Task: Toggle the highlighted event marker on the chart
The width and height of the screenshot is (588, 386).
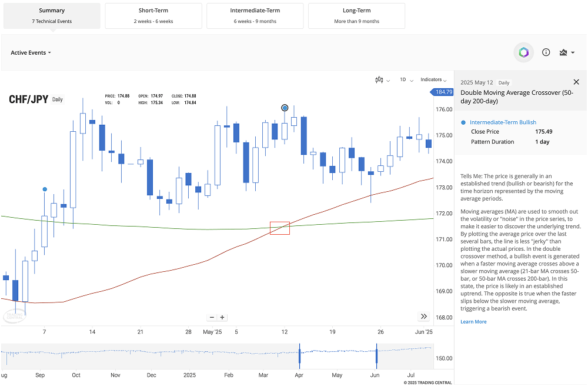Action: click(x=285, y=108)
